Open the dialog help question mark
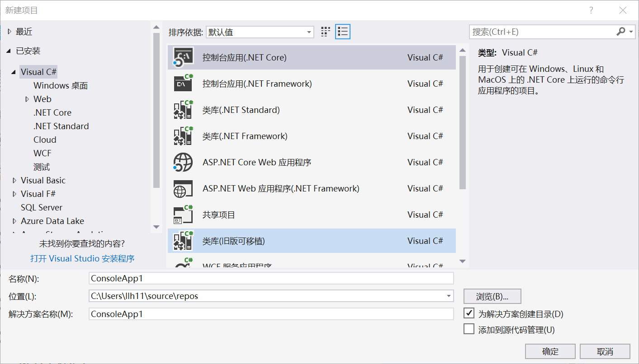The image size is (639, 364). [591, 10]
